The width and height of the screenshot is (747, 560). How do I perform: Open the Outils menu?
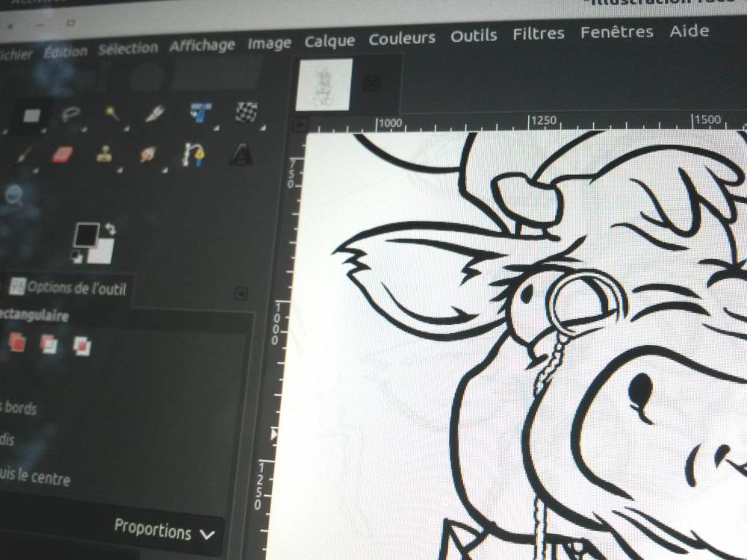tap(474, 36)
